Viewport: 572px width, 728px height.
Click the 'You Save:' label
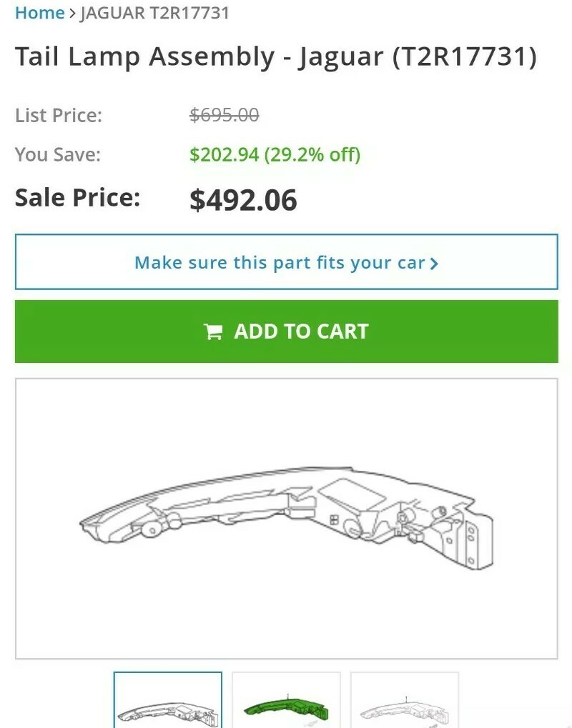click(x=54, y=154)
